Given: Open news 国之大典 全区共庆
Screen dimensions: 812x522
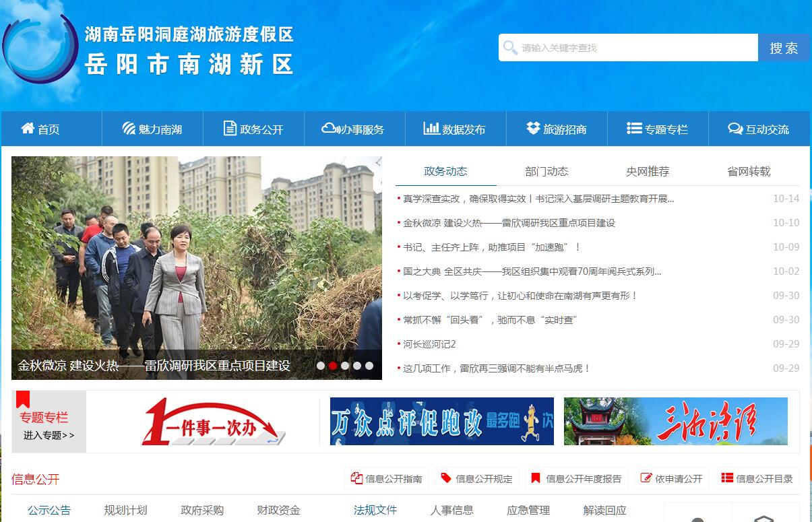Looking at the screenshot, I should pyautogui.click(x=532, y=271).
